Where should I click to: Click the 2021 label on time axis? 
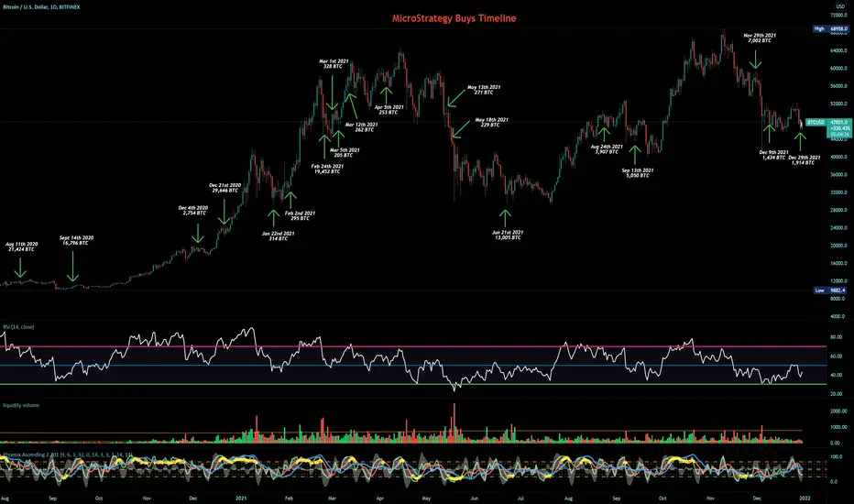pos(241,498)
